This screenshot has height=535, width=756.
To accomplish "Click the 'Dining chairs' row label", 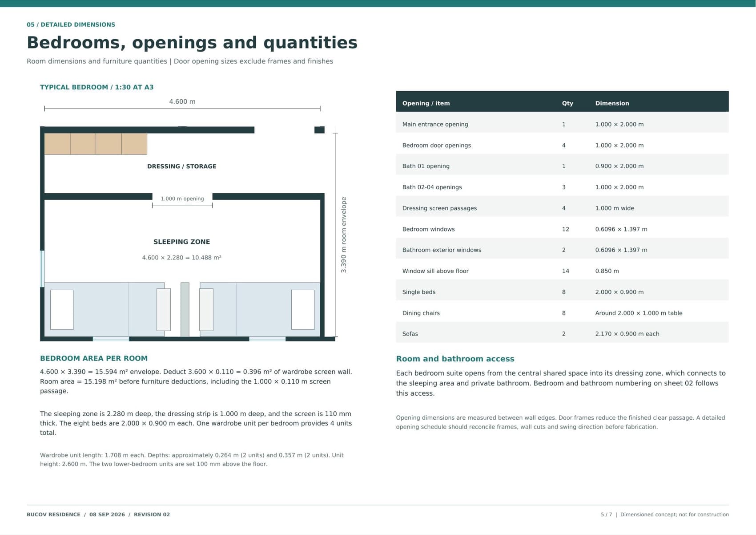I will 421,313.
